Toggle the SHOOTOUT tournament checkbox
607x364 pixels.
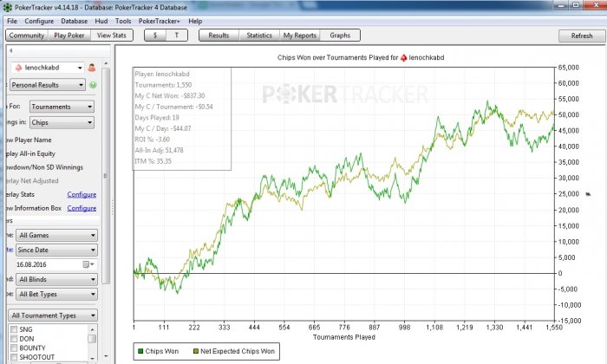pos(13,357)
